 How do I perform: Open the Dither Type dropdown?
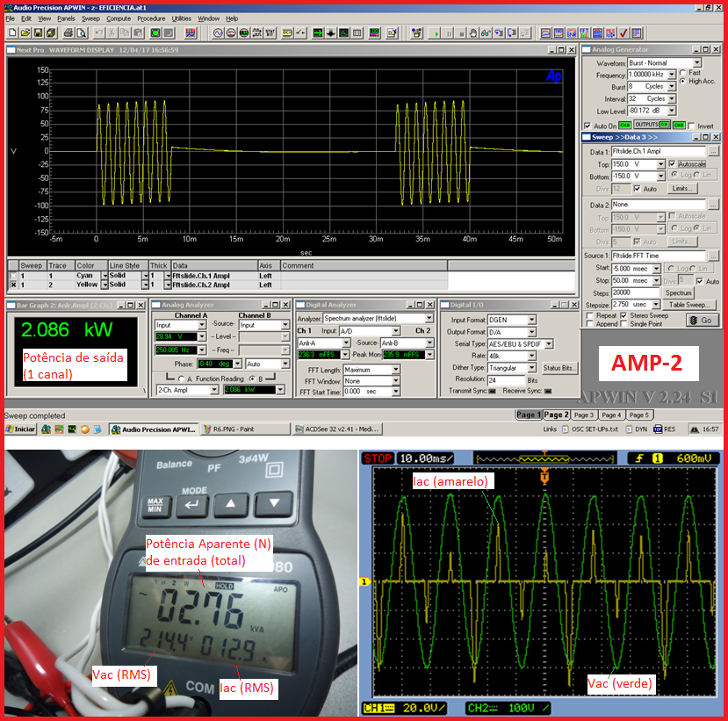pyautogui.click(x=532, y=368)
